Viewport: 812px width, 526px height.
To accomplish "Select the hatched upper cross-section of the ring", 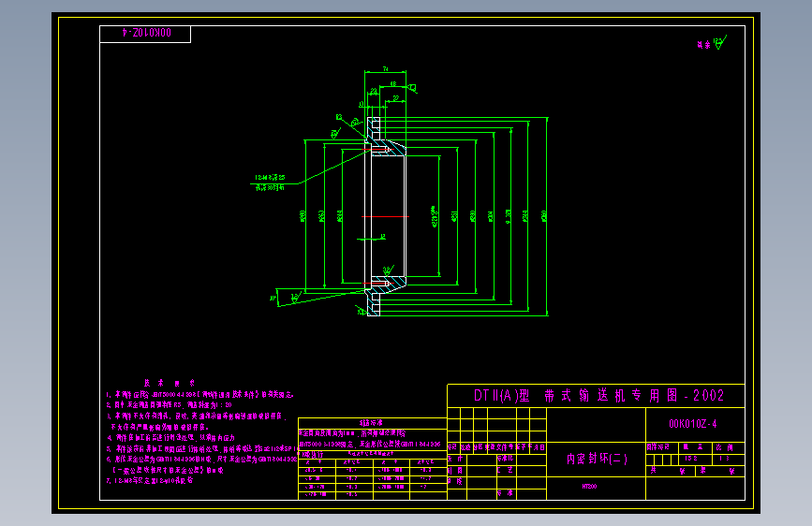I will [x=385, y=138].
